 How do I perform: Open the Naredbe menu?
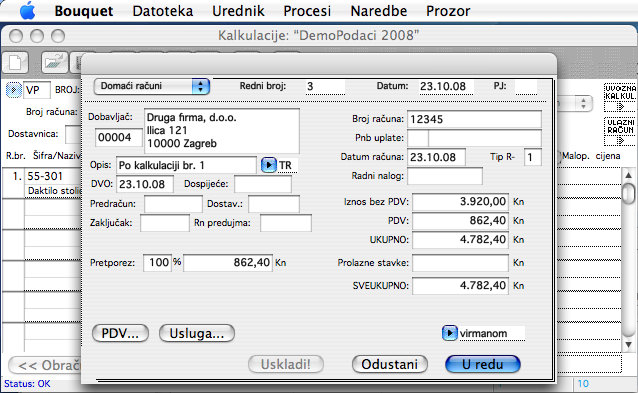coord(378,11)
